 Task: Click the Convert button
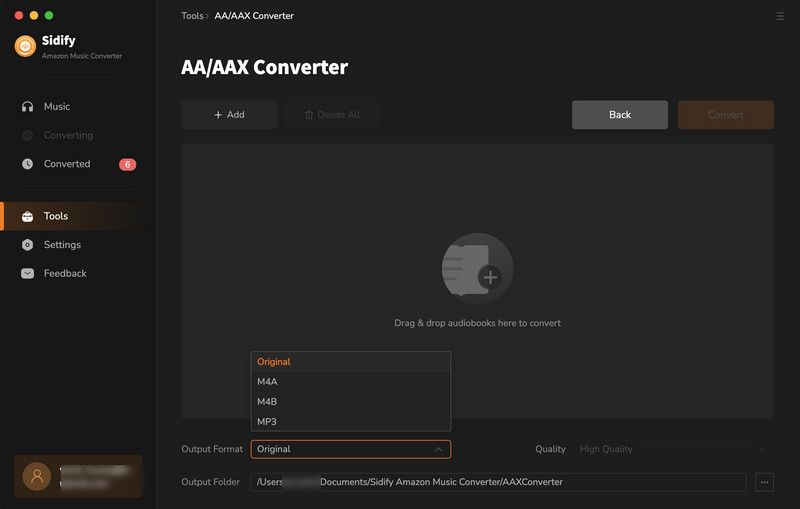point(726,115)
